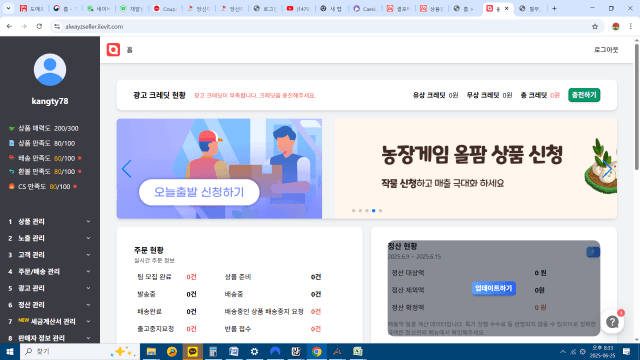Click the 환불 만족도 80/100 row
The width and height of the screenshot is (640, 360).
coord(45,172)
